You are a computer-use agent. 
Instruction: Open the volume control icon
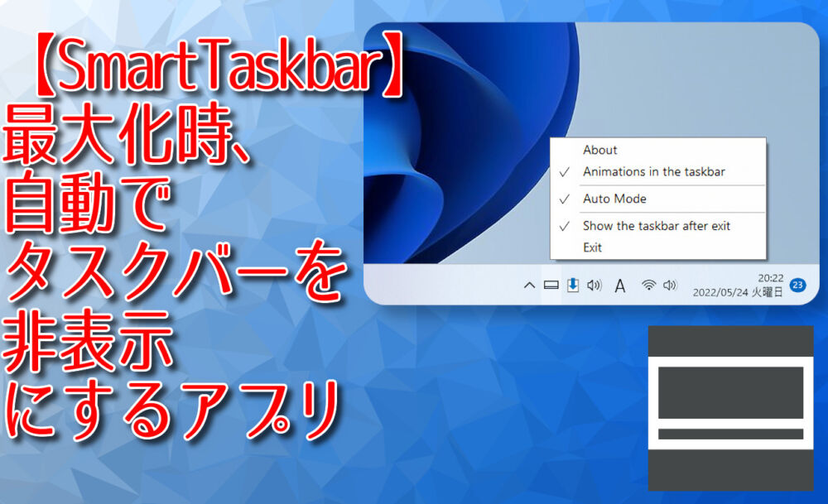point(594,284)
